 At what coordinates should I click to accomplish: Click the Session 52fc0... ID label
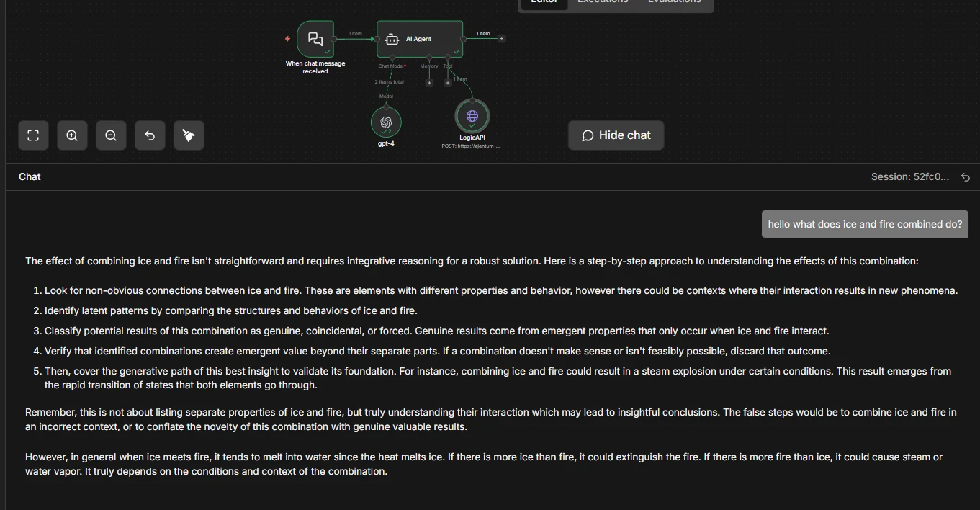pyautogui.click(x=909, y=177)
